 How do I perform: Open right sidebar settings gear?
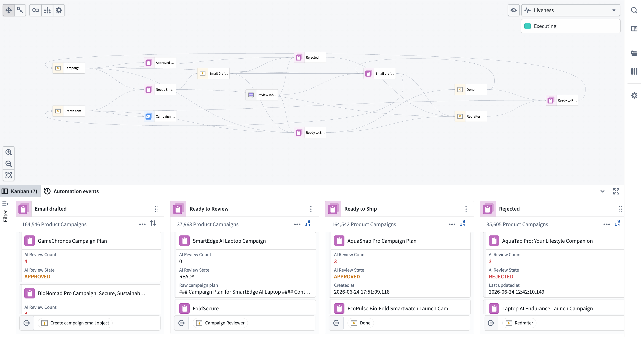point(634,95)
